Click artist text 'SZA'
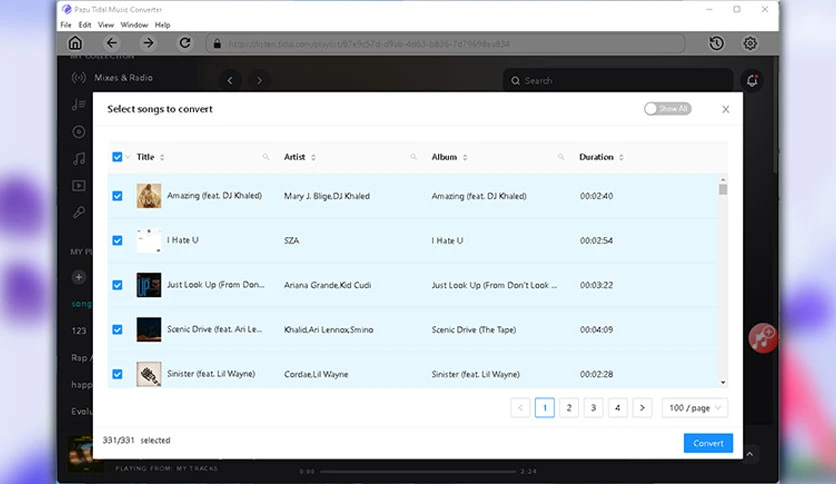Image resolution: width=836 pixels, height=484 pixels. click(292, 240)
